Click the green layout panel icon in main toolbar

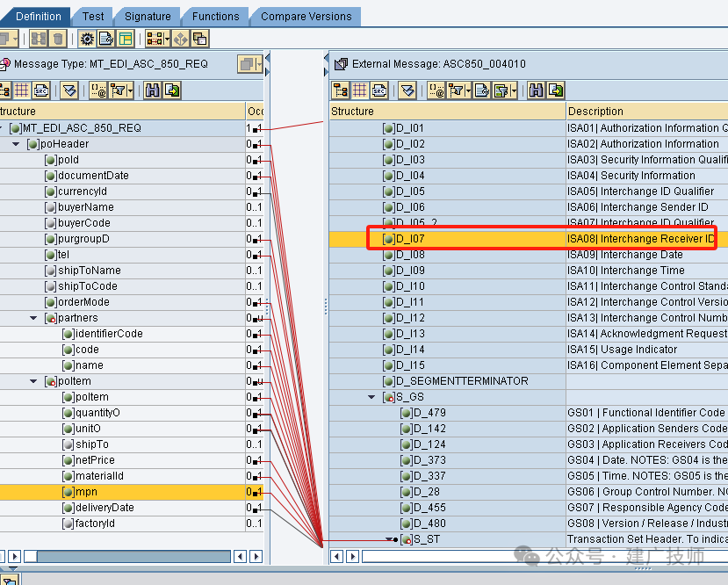126,39
